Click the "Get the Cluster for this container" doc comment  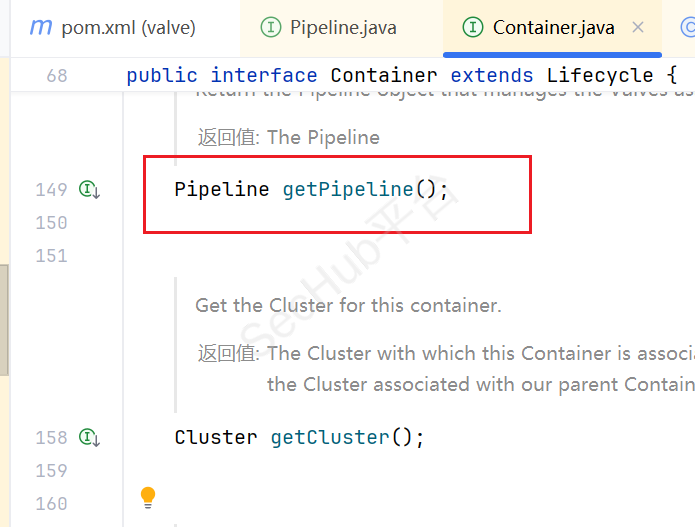click(x=348, y=305)
